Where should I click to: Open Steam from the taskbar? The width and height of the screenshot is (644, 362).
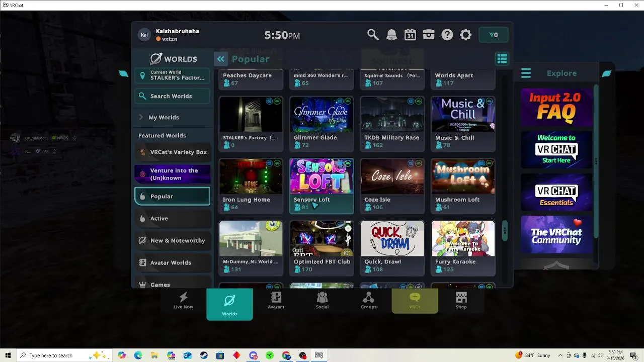click(x=204, y=355)
